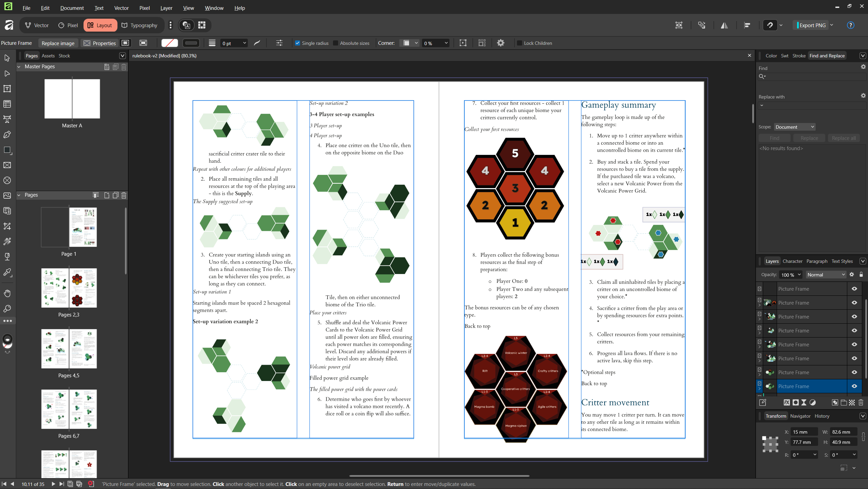
Task: Hide the top Picture Frame layer
Action: click(x=854, y=289)
